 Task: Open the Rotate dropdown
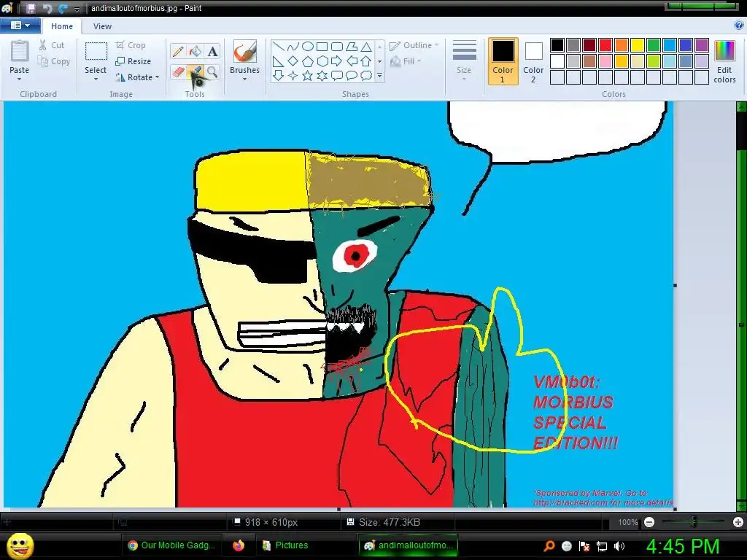click(137, 77)
